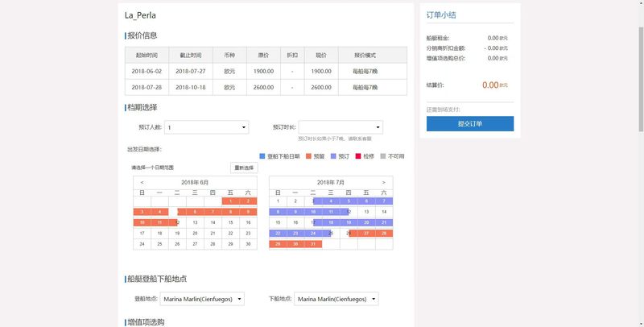
Task: Select June 16 in the calendar
Action: click(248, 222)
